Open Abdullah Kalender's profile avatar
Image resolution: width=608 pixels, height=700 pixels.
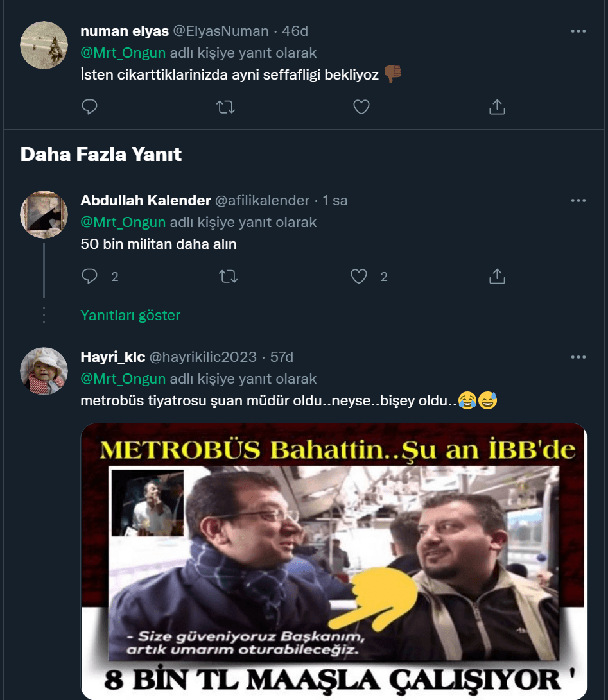point(44,214)
